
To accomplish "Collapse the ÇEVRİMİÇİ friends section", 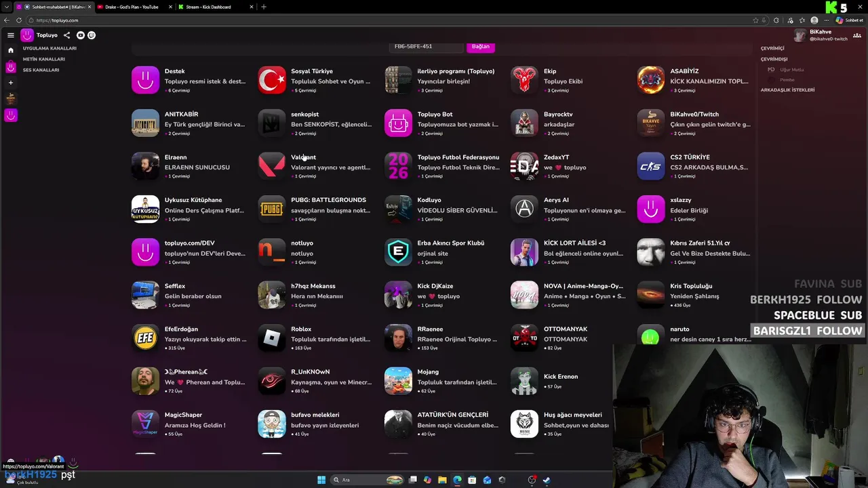I will coord(772,48).
